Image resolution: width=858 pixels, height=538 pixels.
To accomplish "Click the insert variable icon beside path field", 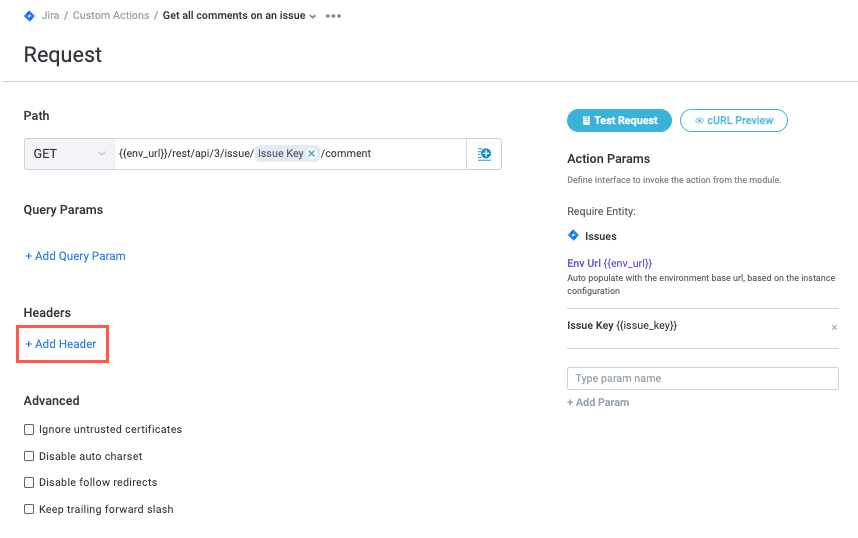I will pyautogui.click(x=484, y=154).
